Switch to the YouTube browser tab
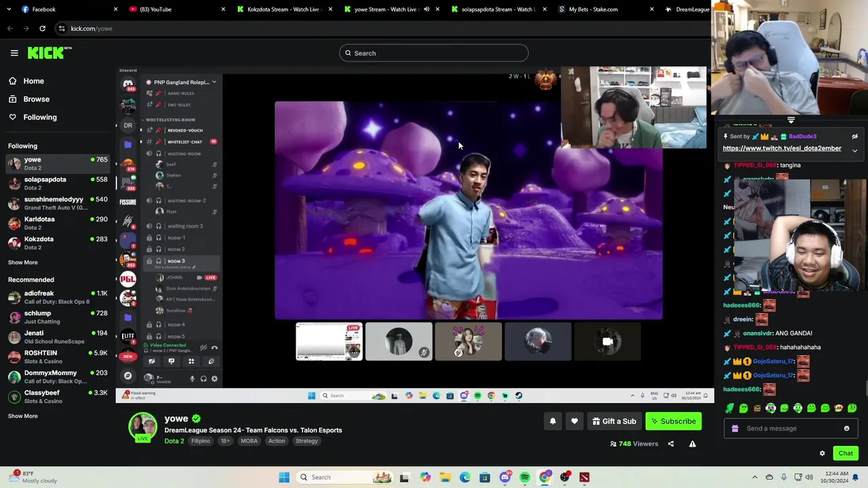 coord(176,9)
